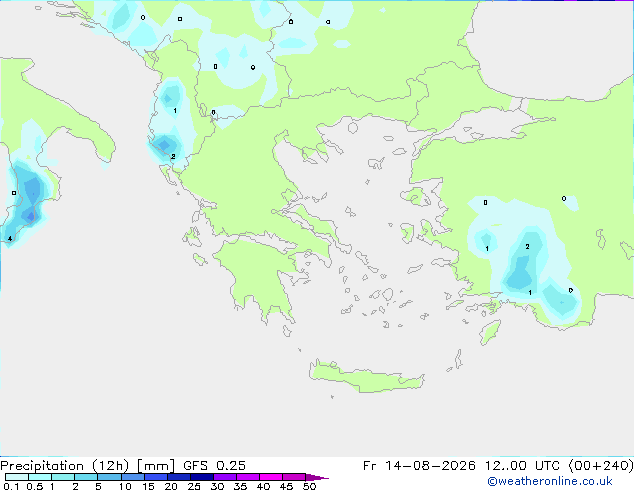Screen dimensions: 634x490
Task: Select the 35–40 mm violet legend swatch
Action: click(247, 477)
